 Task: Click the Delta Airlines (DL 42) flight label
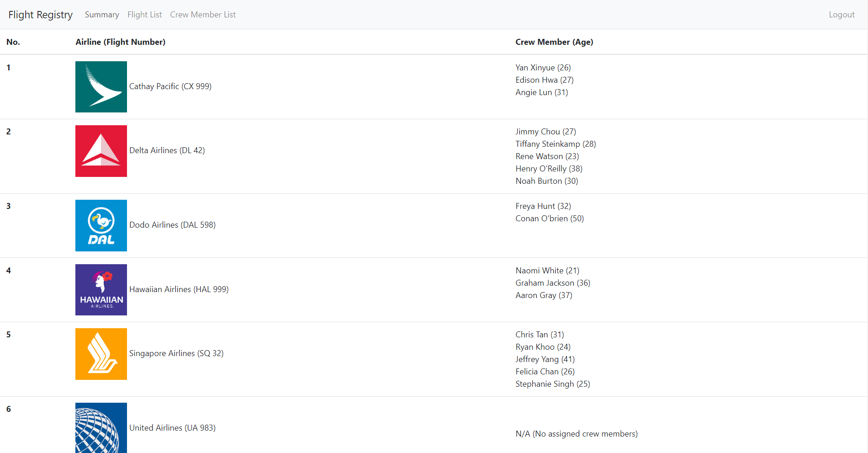click(167, 150)
